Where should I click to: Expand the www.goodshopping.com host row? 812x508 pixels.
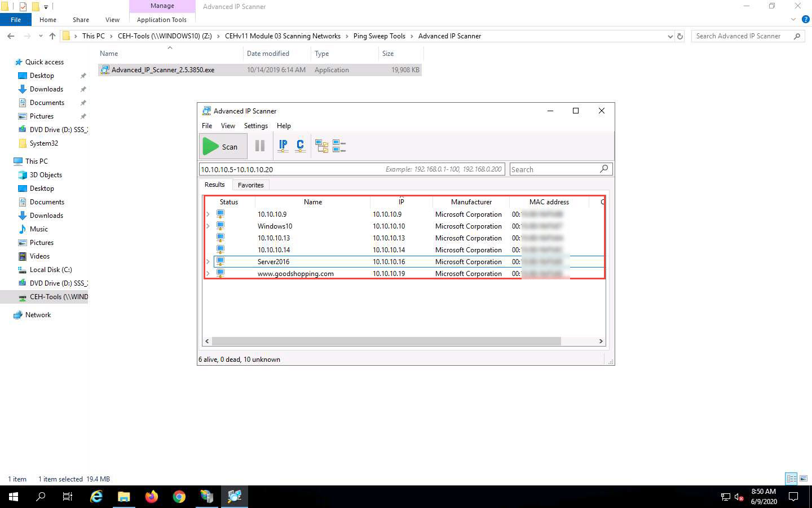(208, 274)
